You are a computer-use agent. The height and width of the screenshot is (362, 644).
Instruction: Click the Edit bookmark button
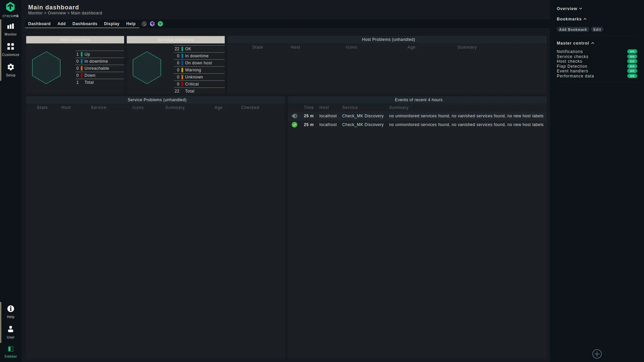(x=597, y=29)
